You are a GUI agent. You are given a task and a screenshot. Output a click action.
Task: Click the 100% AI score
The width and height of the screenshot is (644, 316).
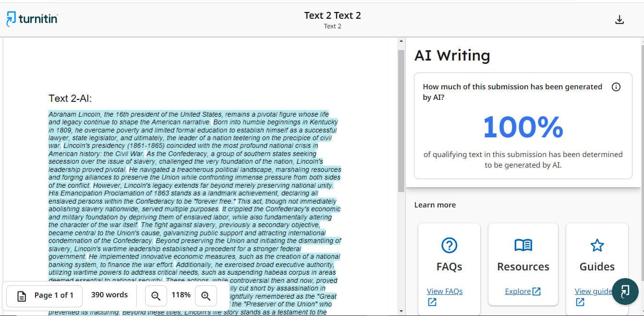(x=522, y=127)
